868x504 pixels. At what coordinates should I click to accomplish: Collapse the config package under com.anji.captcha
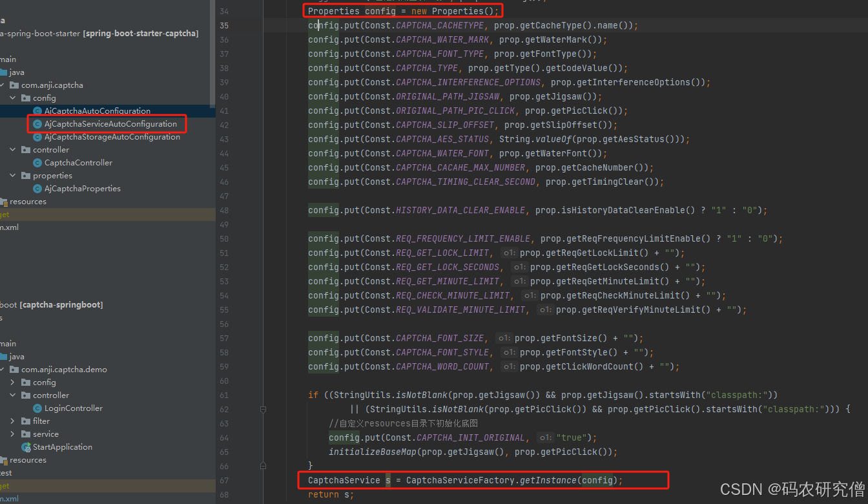pos(13,98)
